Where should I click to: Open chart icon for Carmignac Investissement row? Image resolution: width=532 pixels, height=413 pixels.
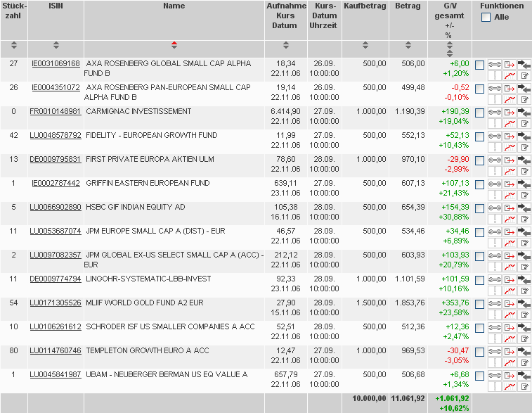pyautogui.click(x=510, y=123)
